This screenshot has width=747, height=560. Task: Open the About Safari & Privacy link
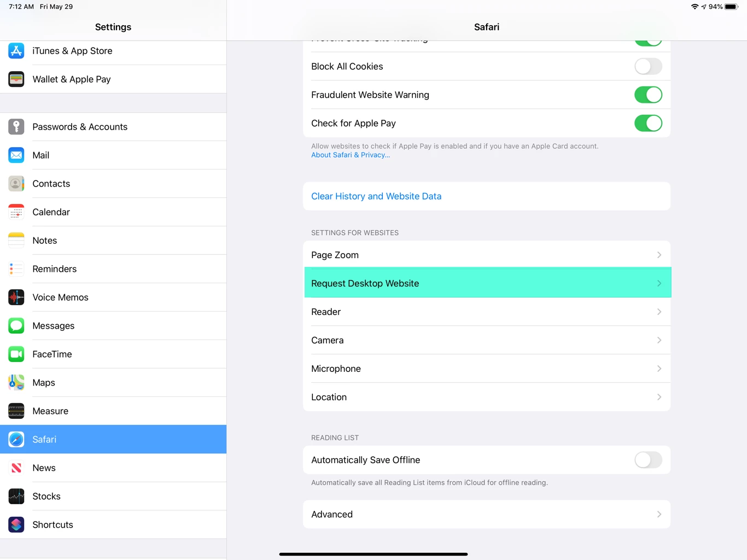coord(351,155)
